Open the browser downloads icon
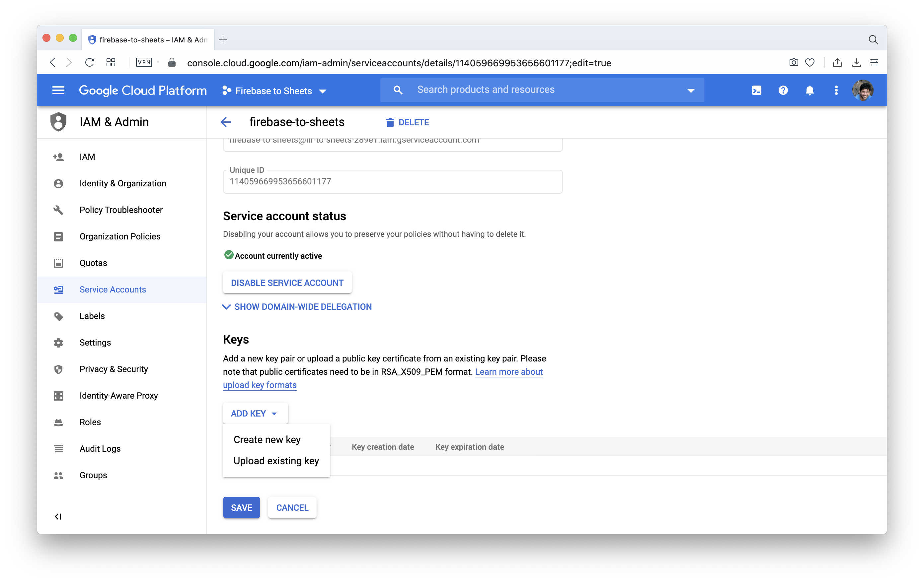 tap(857, 62)
